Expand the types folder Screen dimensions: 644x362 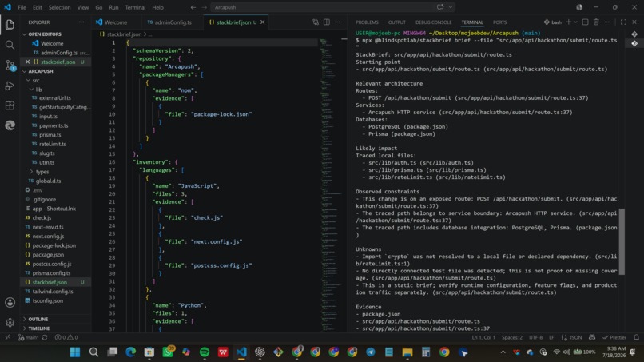(x=31, y=172)
